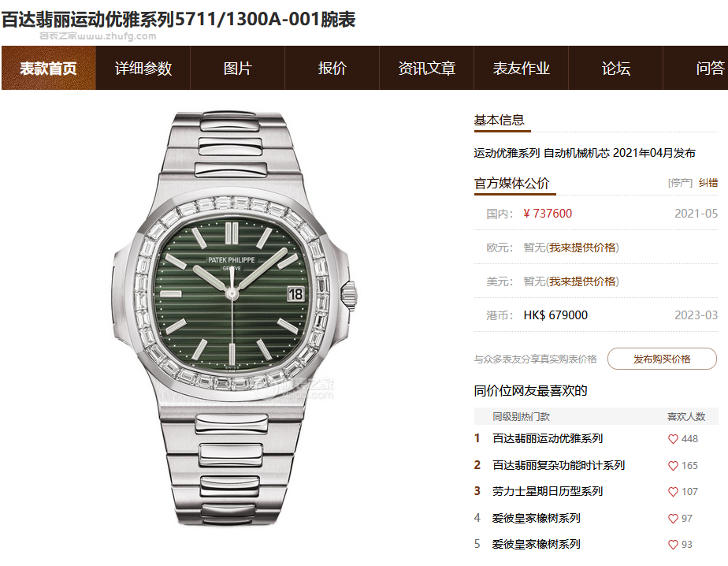This screenshot has height=566, width=728.
Task: Click the 表款首页 tab
Action: (x=49, y=68)
